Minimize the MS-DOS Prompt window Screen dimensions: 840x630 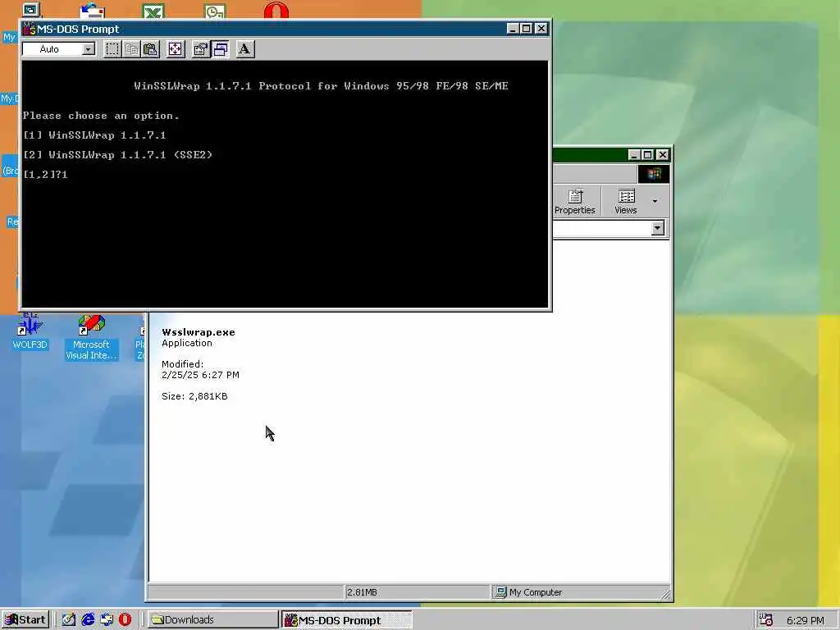click(x=512, y=29)
